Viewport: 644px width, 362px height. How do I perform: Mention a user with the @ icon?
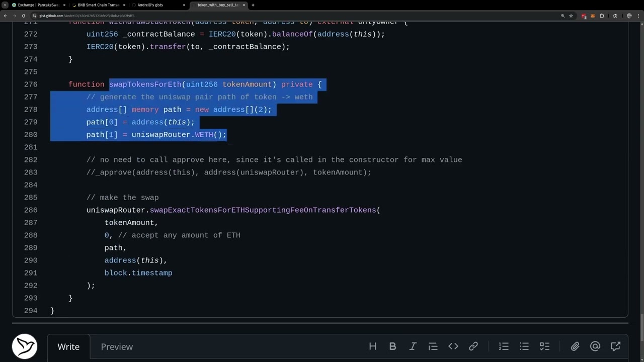(x=595, y=346)
